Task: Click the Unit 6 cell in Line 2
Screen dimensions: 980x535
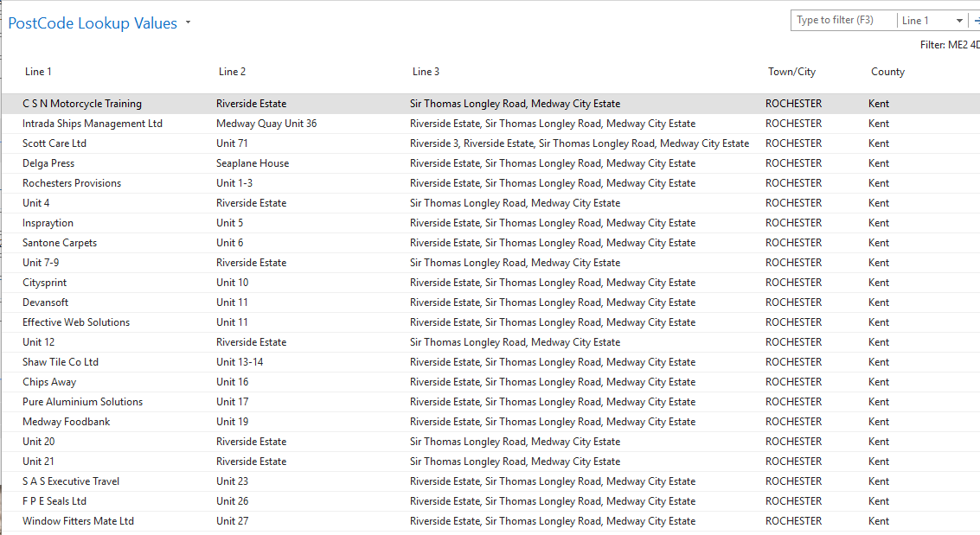Action: click(229, 243)
